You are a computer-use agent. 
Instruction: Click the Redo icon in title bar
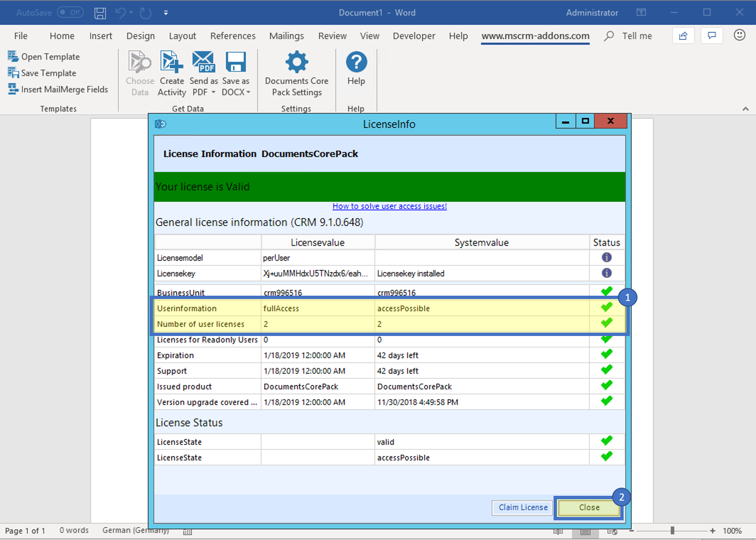click(x=145, y=13)
